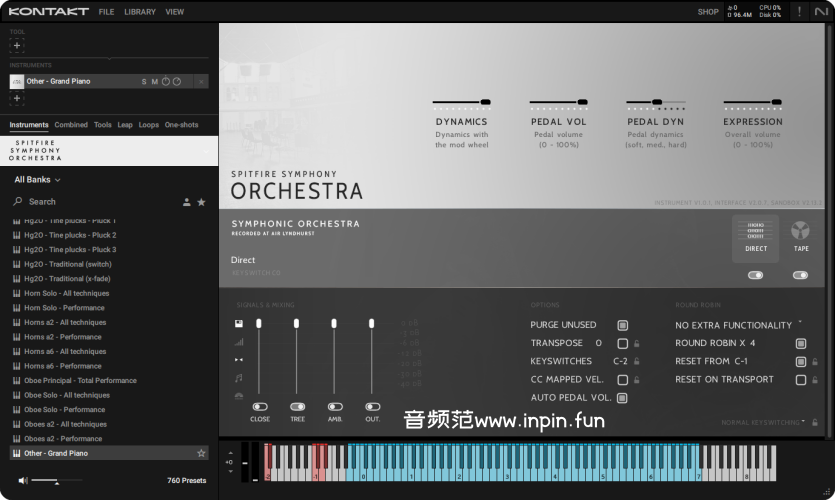
Task: Click the lock beside Keyswitches
Action: tap(636, 361)
